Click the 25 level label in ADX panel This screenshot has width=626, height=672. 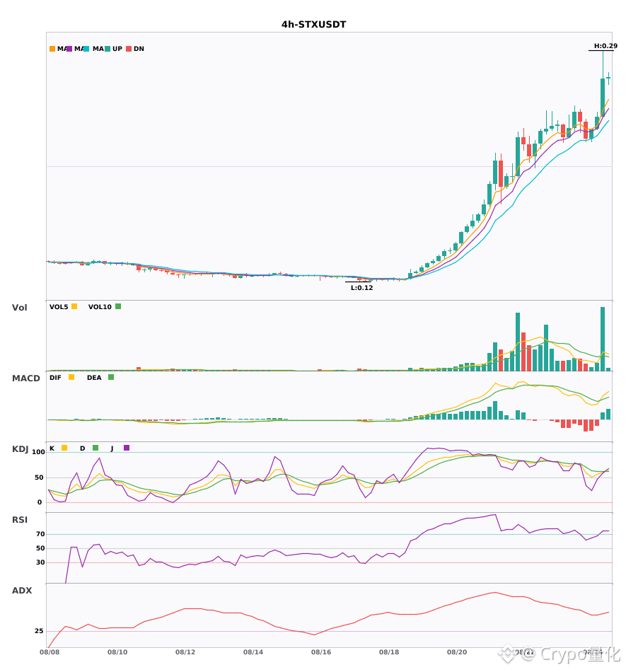tap(39, 631)
